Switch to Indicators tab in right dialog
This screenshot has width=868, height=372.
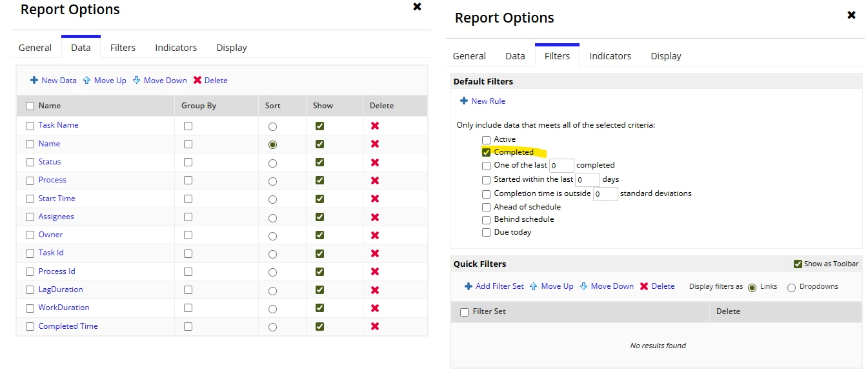point(610,56)
